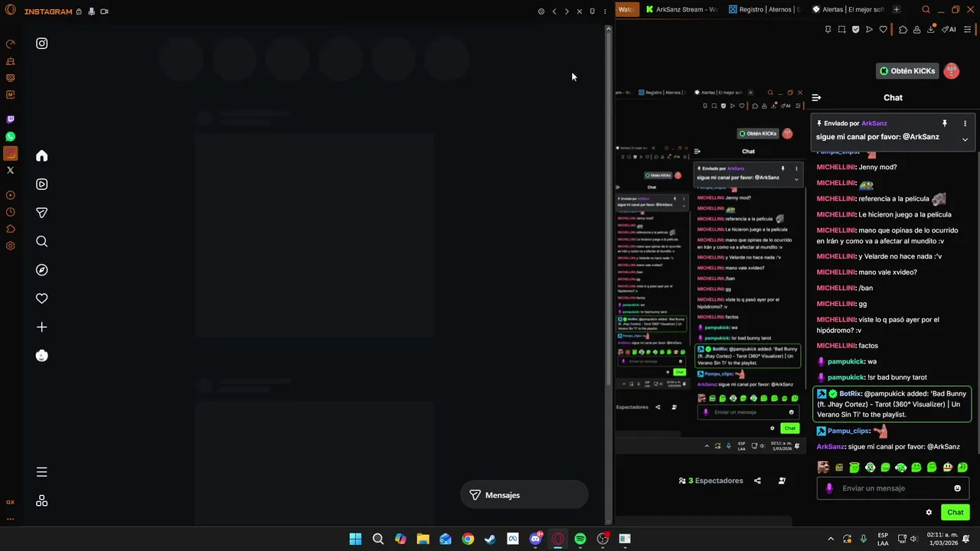The height and width of the screenshot is (551, 980).
Task: Go forward in the Instagram sidebar panel
Action: tap(567, 11)
